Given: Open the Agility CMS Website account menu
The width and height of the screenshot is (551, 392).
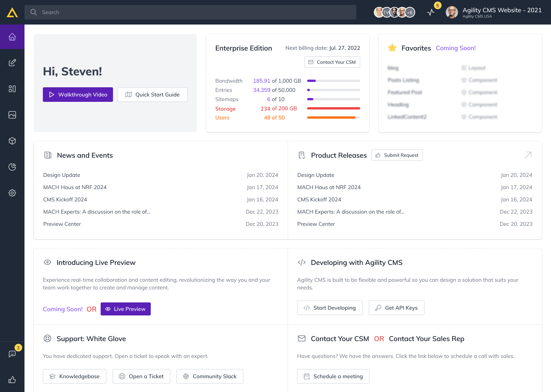Looking at the screenshot, I should click(494, 12).
